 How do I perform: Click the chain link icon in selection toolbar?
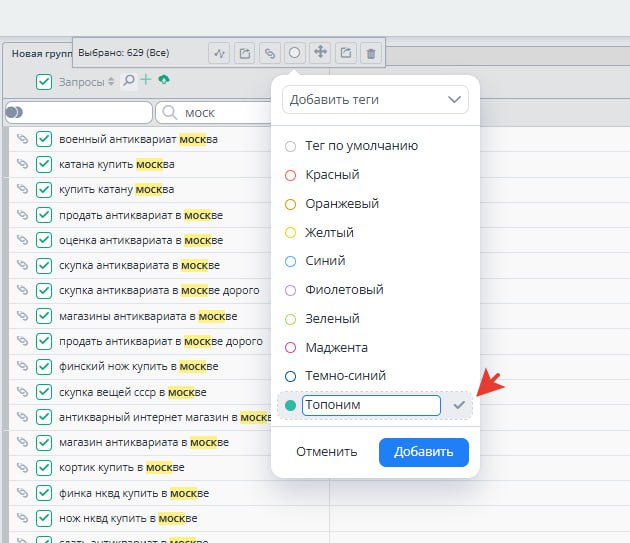pos(270,53)
